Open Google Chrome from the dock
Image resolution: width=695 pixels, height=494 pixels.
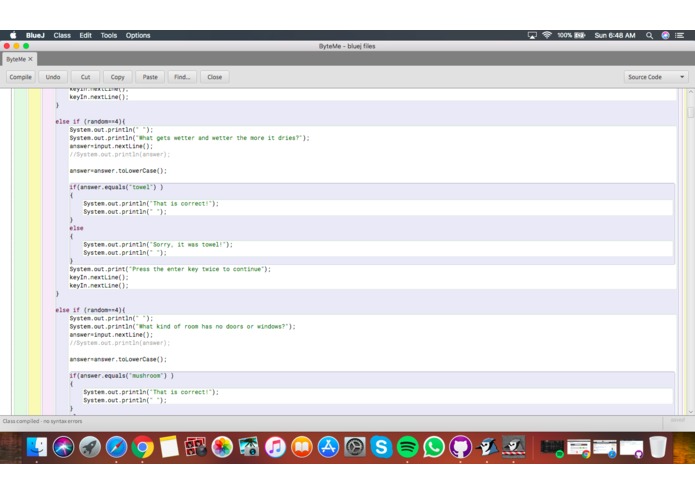142,447
